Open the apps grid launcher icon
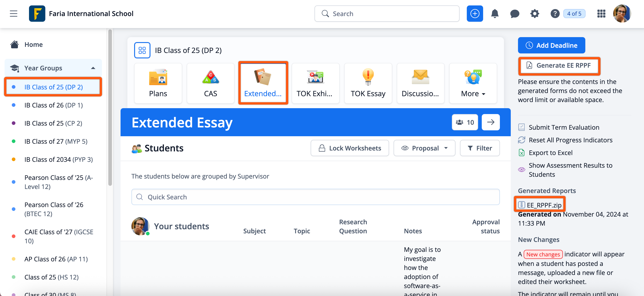Screen dimensions: 644x296 coord(601,14)
